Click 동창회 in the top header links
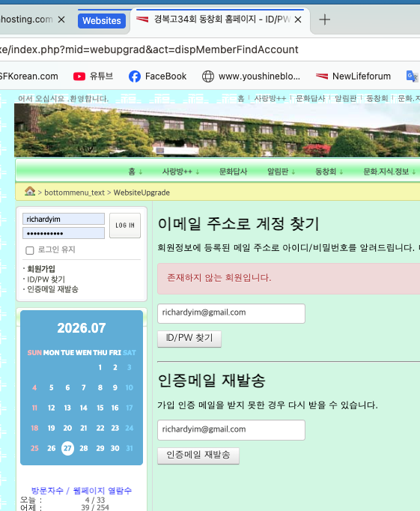Viewport: 420px width, 511px height. click(x=377, y=98)
